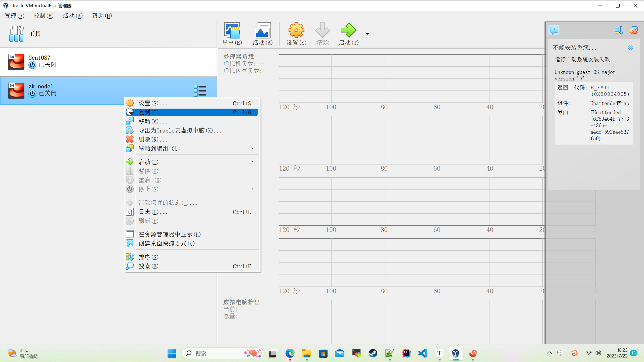
Task: Choose 复制(O)... in the context menu
Action: click(x=192, y=112)
